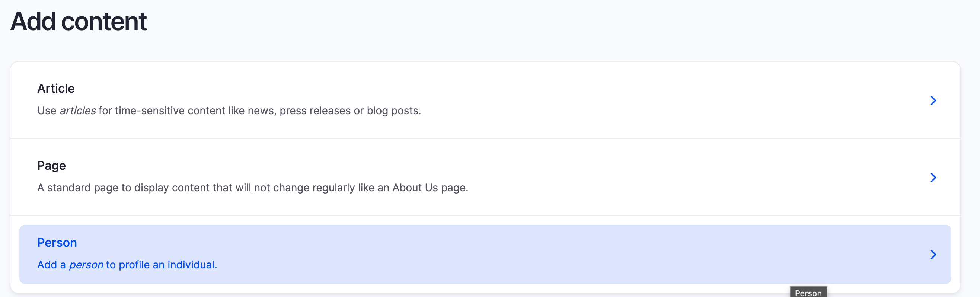Open the Article content type link
The height and width of the screenshot is (297, 980).
click(56, 89)
